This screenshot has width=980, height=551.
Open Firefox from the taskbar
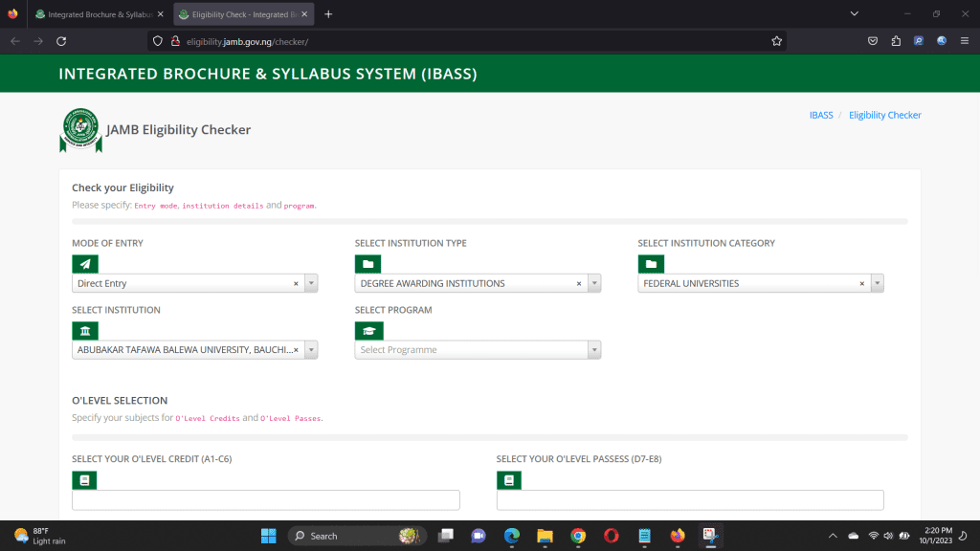coord(678,536)
